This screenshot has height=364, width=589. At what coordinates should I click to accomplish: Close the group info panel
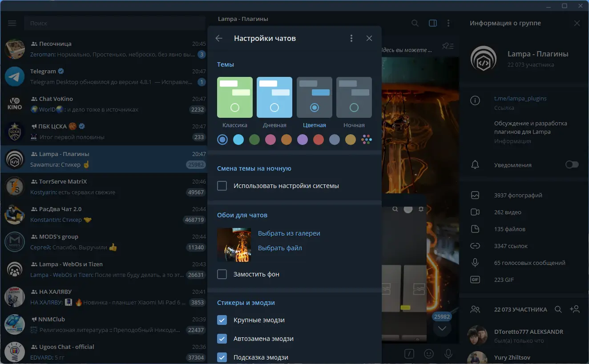(577, 23)
